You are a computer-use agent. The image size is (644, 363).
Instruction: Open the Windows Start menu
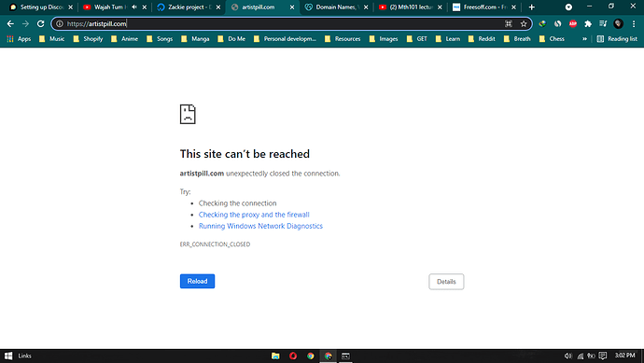point(8,356)
